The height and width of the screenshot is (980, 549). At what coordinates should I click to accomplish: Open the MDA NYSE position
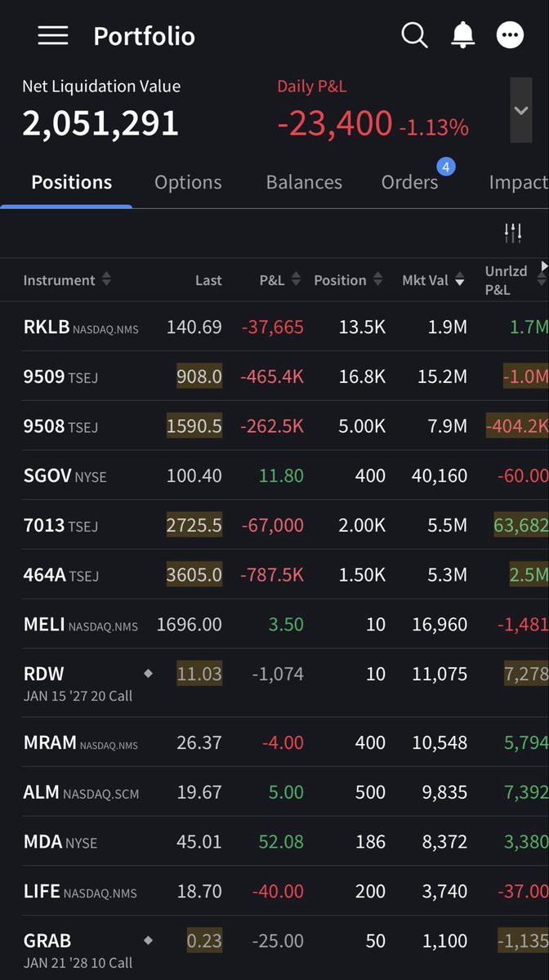click(x=274, y=842)
